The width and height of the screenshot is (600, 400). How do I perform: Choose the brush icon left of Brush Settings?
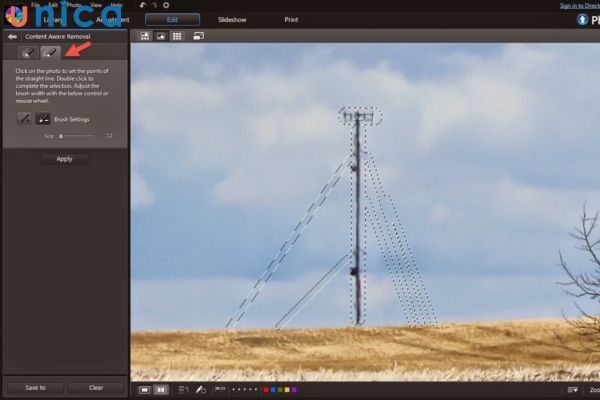(x=24, y=118)
